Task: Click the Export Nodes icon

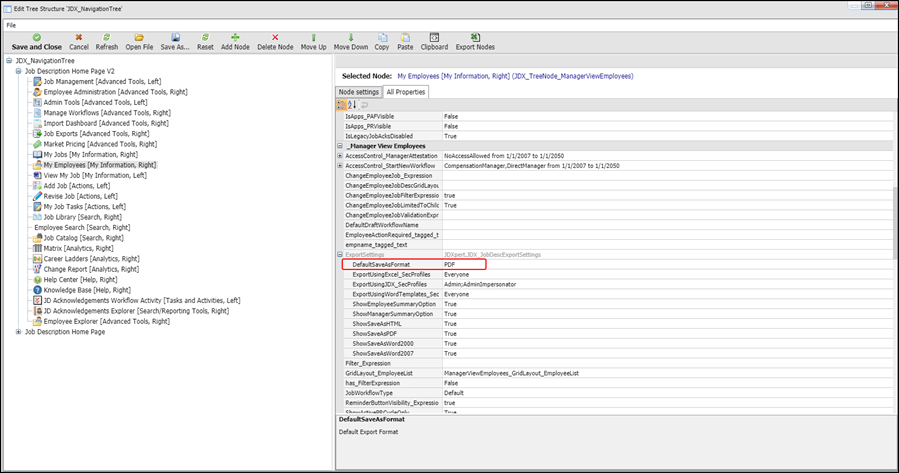Action: coord(475,37)
